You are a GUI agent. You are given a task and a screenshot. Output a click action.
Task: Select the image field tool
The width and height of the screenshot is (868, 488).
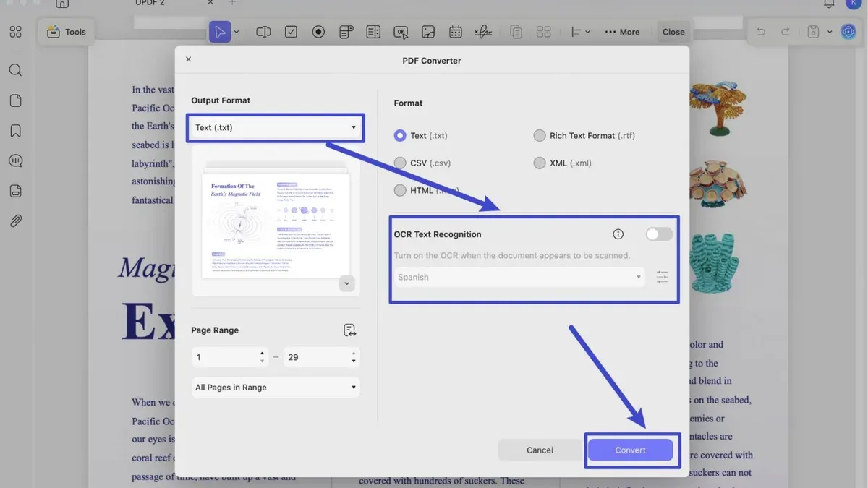point(428,32)
